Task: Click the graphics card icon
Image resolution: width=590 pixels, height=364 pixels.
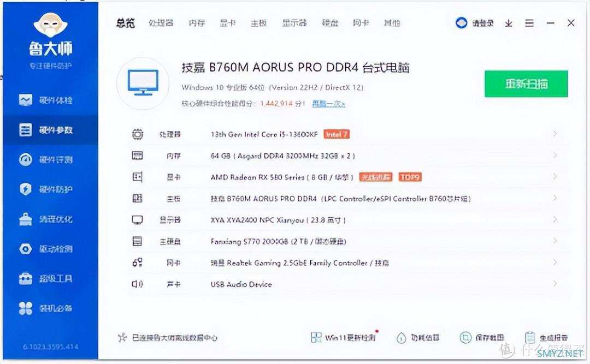Action: click(137, 177)
